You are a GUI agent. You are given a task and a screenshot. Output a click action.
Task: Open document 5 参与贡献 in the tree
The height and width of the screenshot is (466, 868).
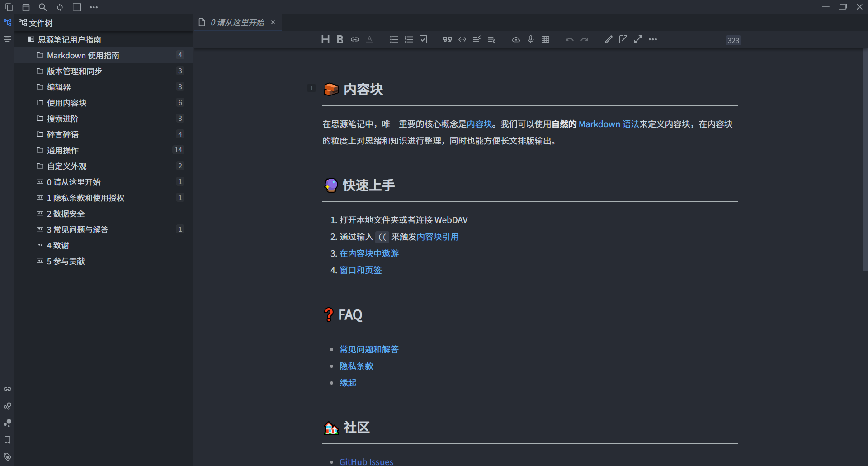click(104, 261)
